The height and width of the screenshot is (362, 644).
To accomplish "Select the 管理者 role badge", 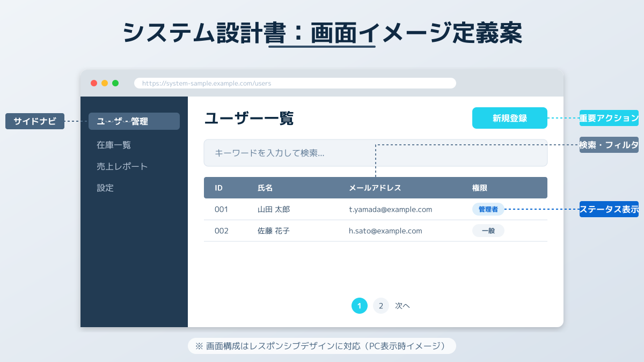I will click(488, 209).
